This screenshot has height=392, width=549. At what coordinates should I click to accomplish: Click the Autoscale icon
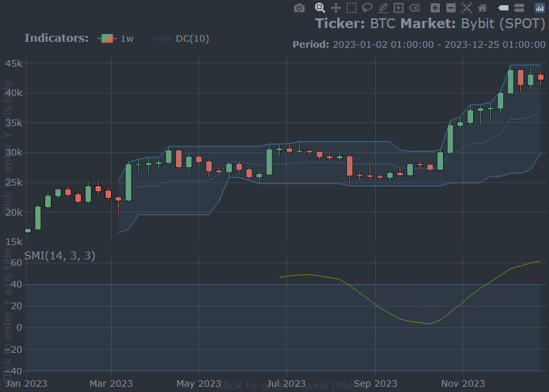pos(467,8)
